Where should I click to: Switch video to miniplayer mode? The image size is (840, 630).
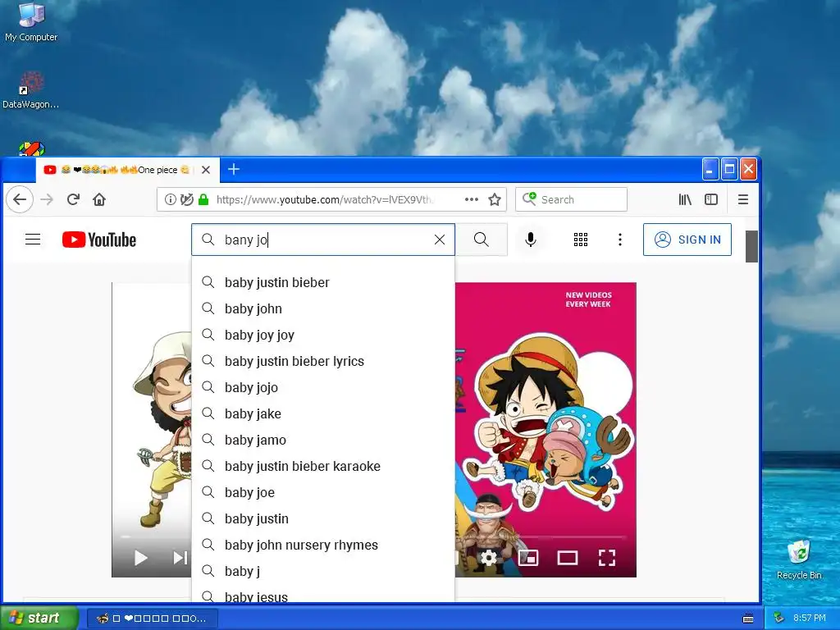click(x=528, y=558)
